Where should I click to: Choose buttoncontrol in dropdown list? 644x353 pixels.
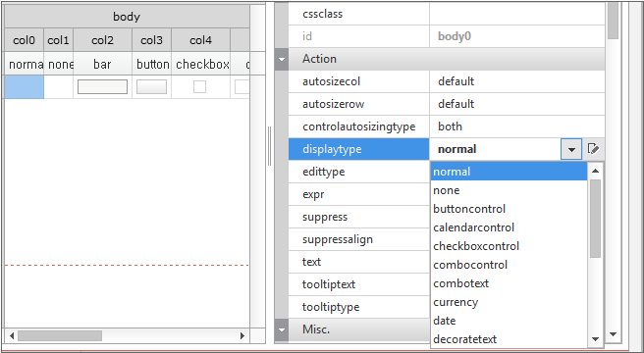point(469,209)
